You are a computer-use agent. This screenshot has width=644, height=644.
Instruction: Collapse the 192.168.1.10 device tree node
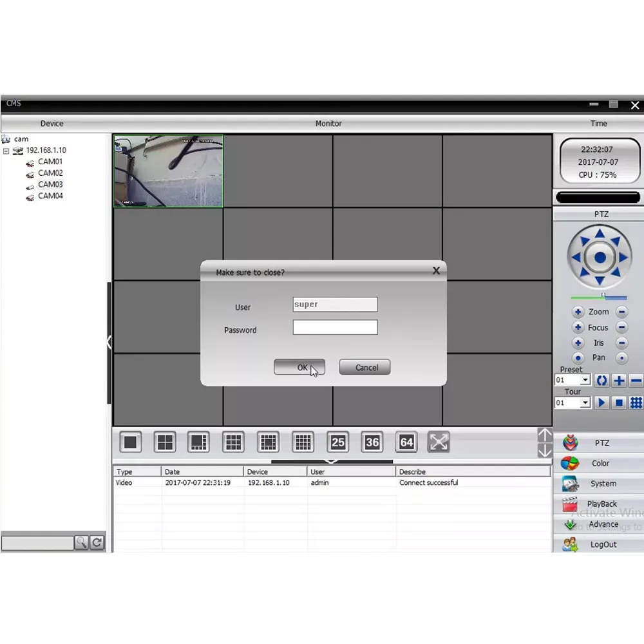(x=6, y=151)
